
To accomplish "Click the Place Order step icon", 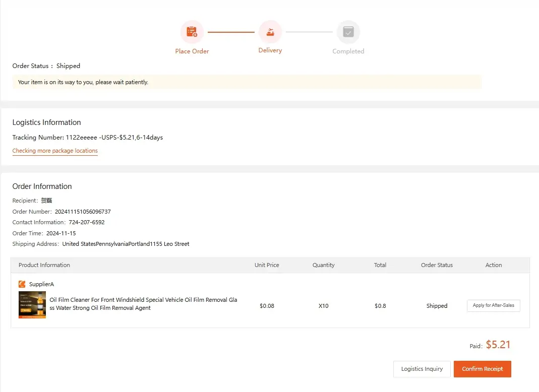I will click(192, 31).
